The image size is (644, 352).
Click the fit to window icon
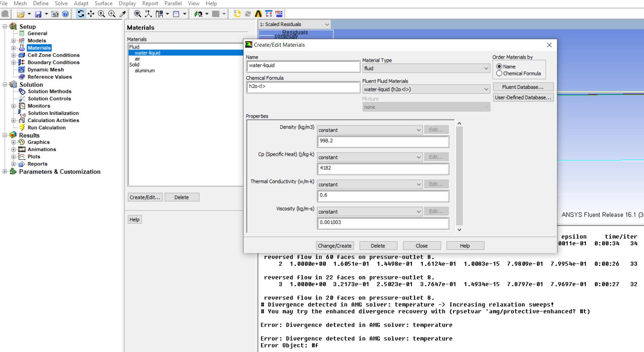138,14
